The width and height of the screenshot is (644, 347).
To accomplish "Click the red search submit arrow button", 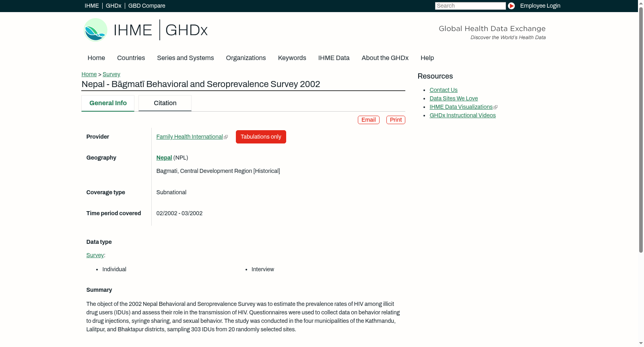I will [511, 6].
